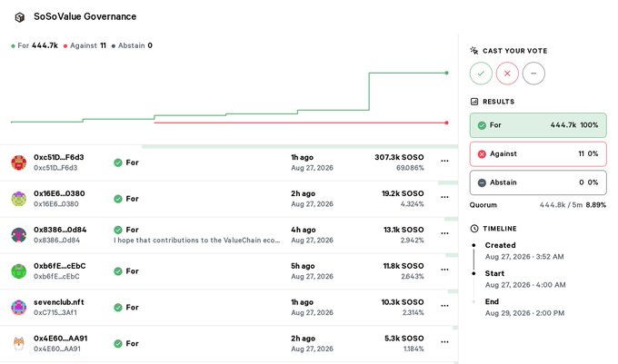Click green For check icon in 0x8386...0d84 row
This screenshot has width=618, height=364.
(118, 230)
